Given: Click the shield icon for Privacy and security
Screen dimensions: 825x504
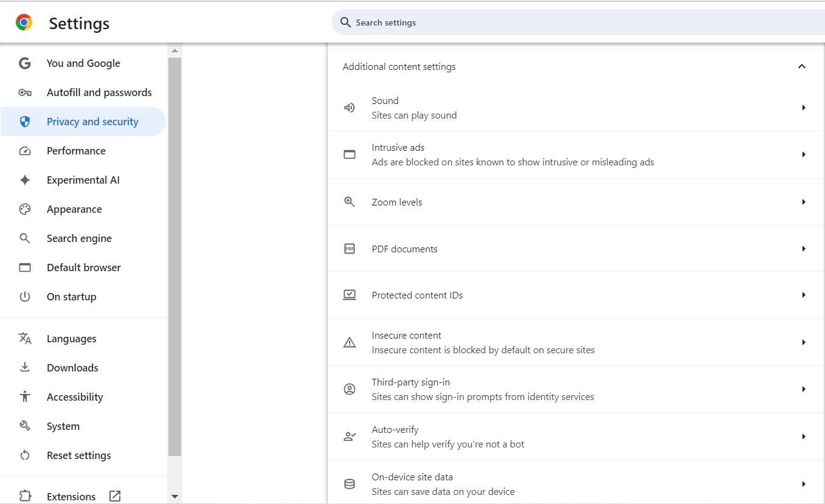Looking at the screenshot, I should (x=25, y=122).
